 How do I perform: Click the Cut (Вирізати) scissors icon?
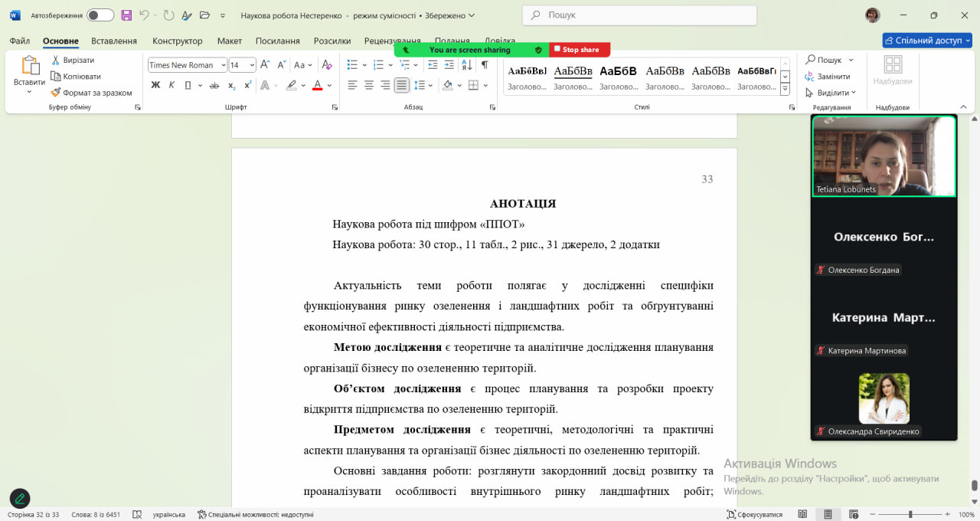click(56, 60)
